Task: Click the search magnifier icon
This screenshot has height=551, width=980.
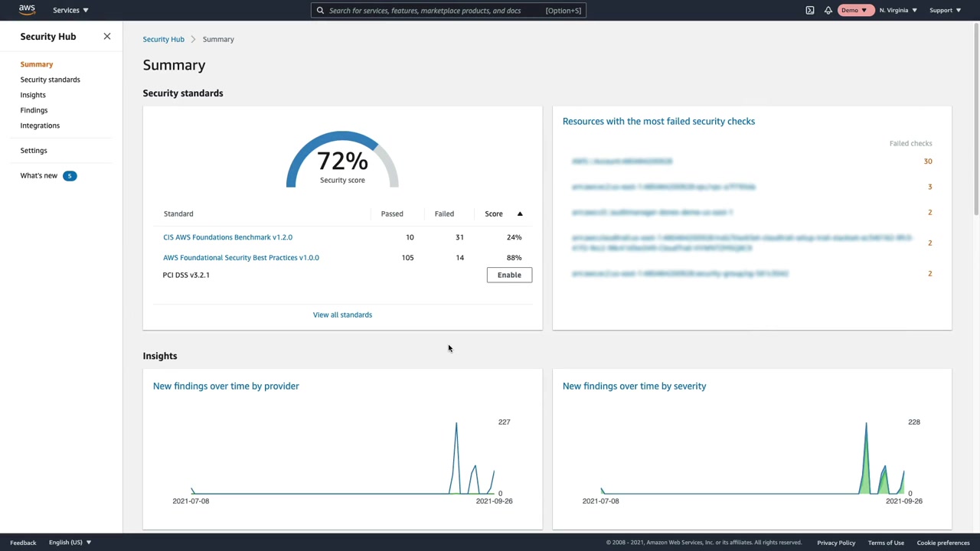Action: point(321,11)
